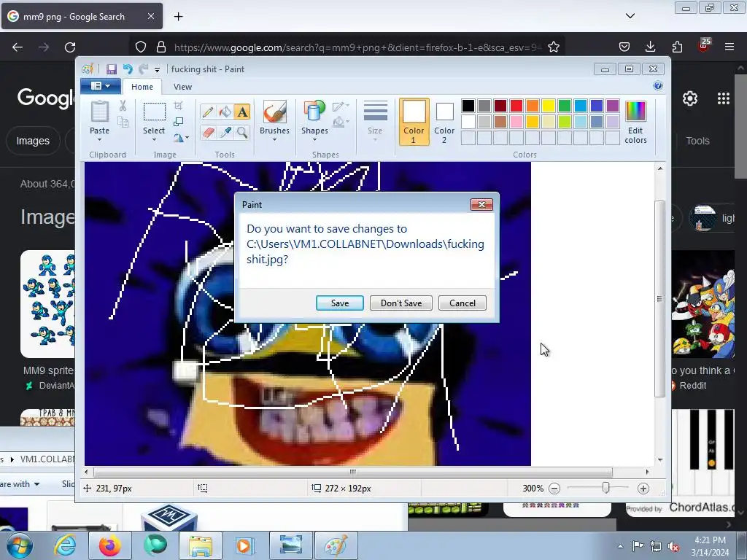The width and height of the screenshot is (747, 560).
Task: Open Google apps grid icon
Action: [x=724, y=98]
